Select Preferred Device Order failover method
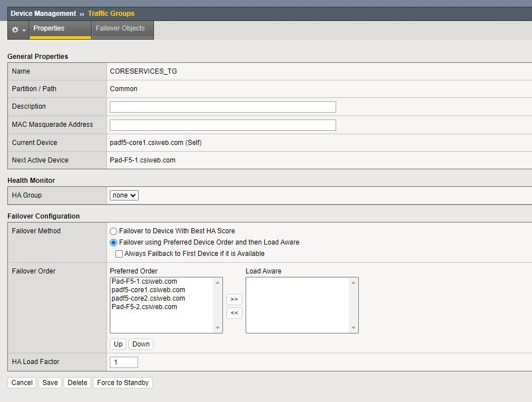 pyautogui.click(x=114, y=242)
